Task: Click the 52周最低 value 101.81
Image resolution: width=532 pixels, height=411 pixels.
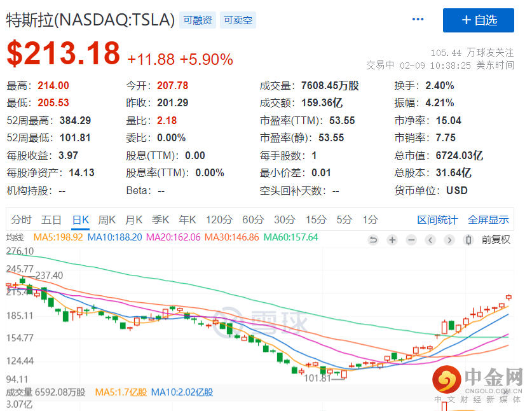Action: click(x=75, y=137)
